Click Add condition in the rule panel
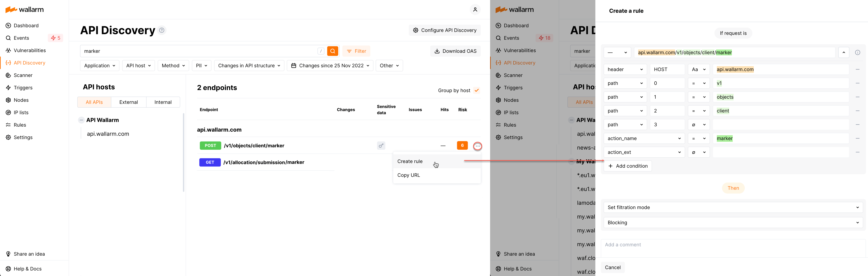Image resolution: width=868 pixels, height=276 pixels. pos(627,166)
